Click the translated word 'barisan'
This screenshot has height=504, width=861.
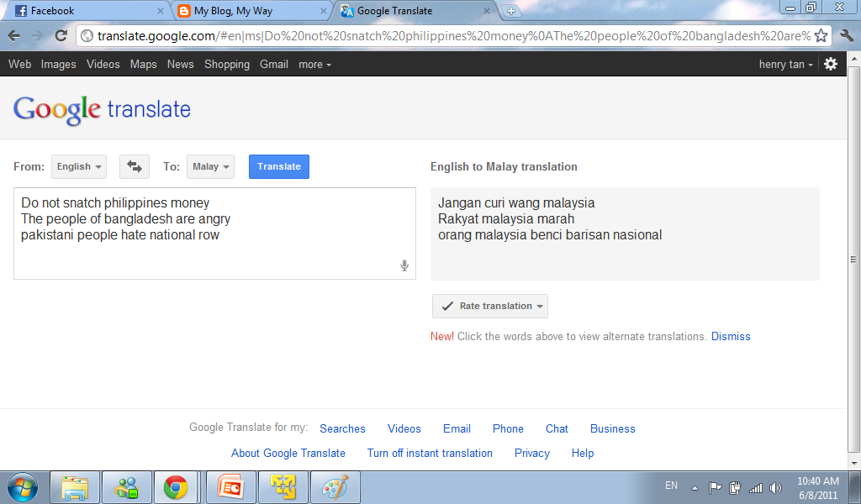click(x=588, y=235)
